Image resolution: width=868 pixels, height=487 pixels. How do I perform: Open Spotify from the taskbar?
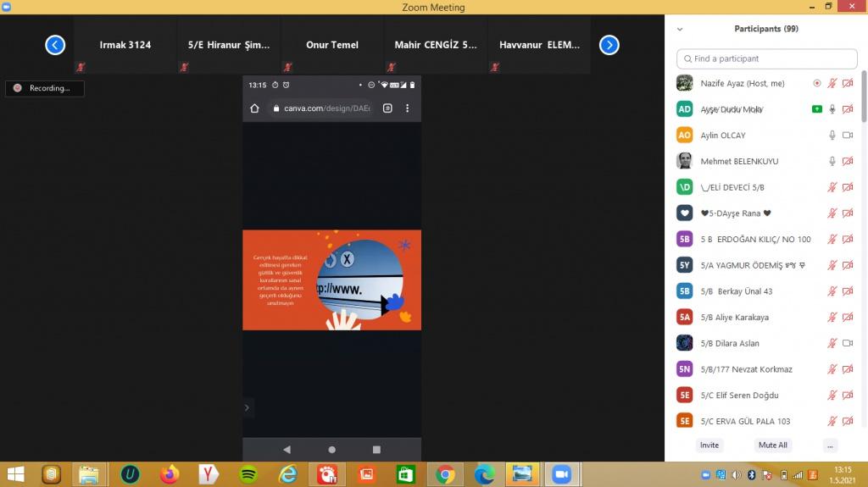[248, 474]
